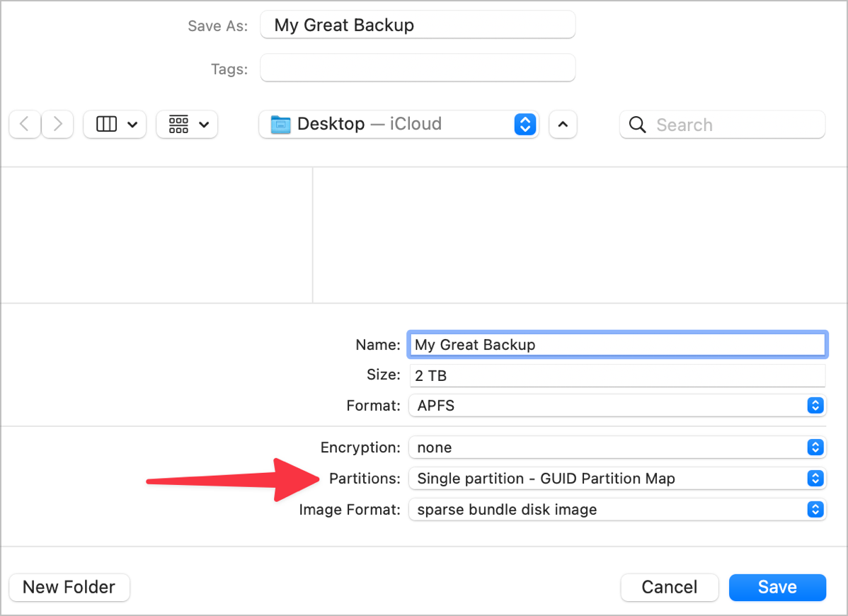Click the icon grouping grid button

point(178,125)
